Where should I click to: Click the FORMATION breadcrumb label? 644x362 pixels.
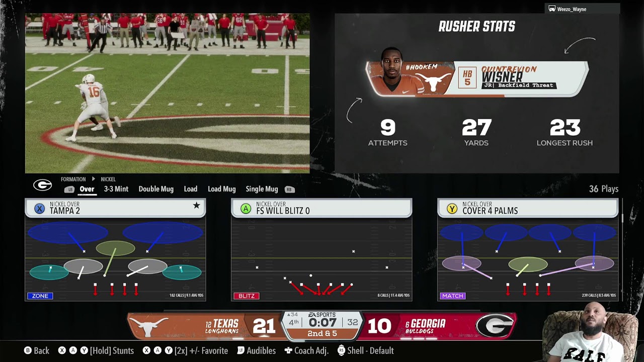(73, 179)
